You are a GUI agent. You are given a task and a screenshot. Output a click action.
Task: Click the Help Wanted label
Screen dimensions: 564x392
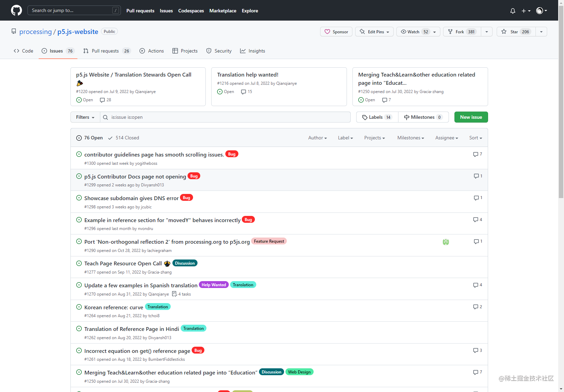click(214, 285)
